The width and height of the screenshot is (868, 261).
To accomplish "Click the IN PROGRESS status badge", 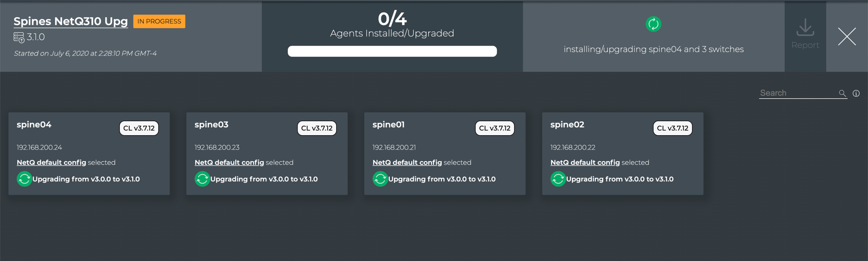I will coord(159,21).
